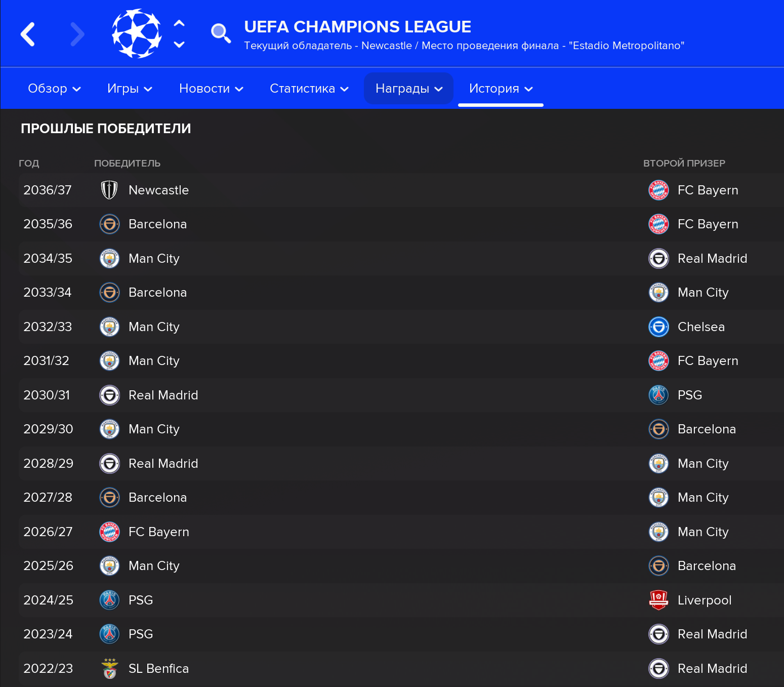The image size is (784, 687).
Task: Click Newcastle club badge in 2036/37 row
Action: coord(109,190)
